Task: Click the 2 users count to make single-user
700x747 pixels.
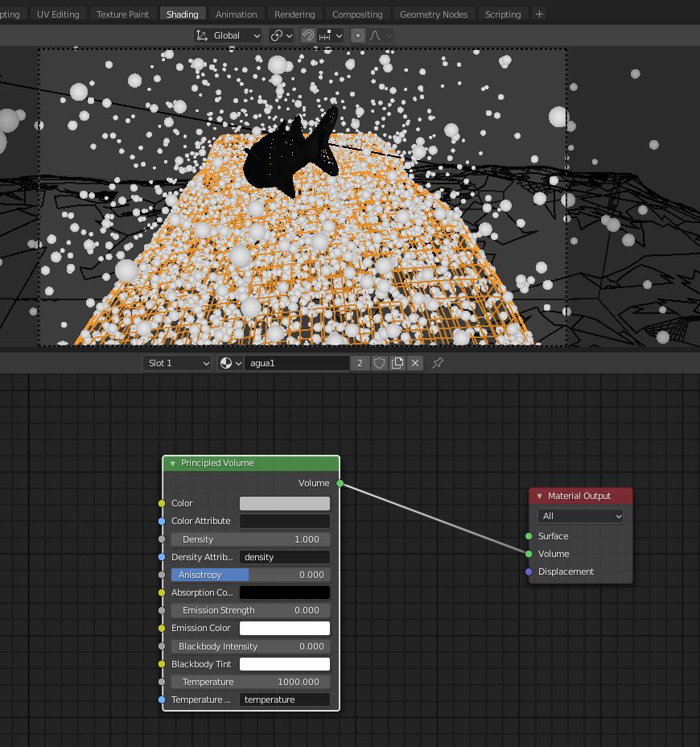Action: coord(360,363)
